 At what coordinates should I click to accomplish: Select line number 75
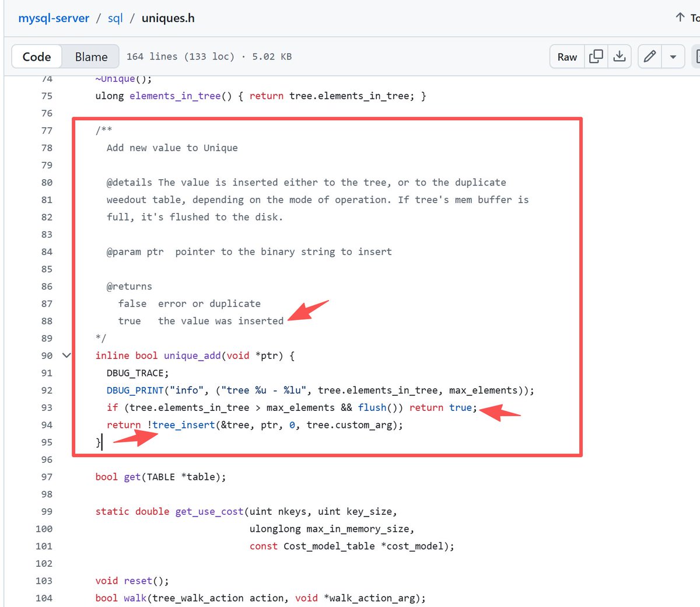[x=47, y=96]
